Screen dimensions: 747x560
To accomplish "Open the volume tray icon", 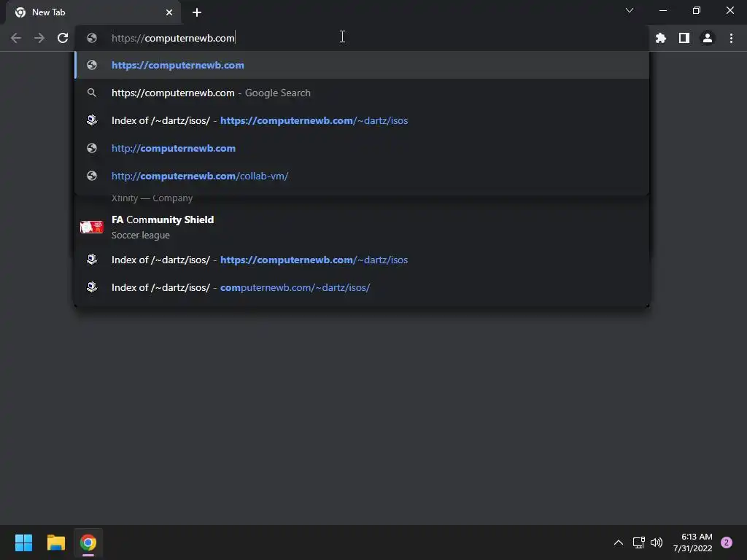I will point(657,542).
